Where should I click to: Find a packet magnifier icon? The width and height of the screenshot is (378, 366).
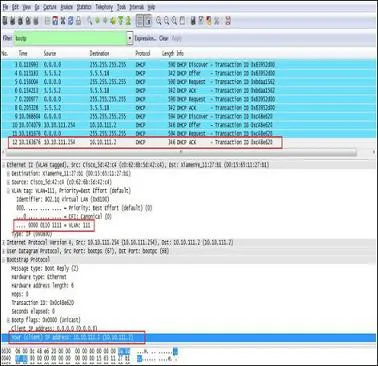click(90, 21)
